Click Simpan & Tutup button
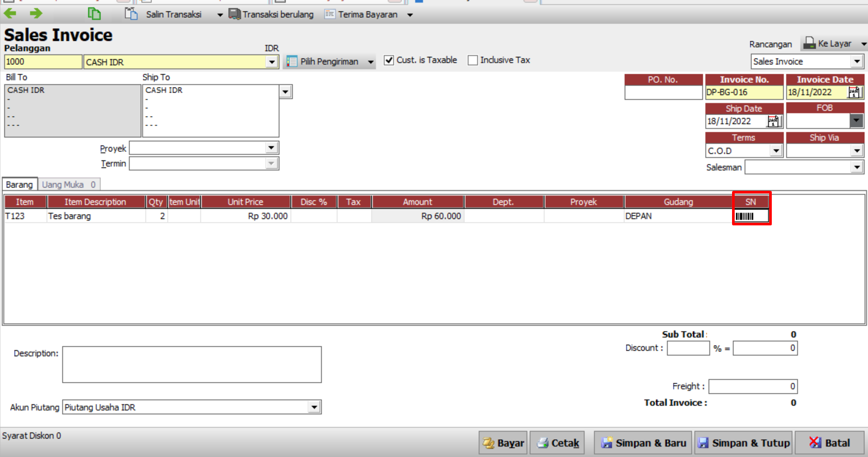The height and width of the screenshot is (457, 868). (744, 443)
